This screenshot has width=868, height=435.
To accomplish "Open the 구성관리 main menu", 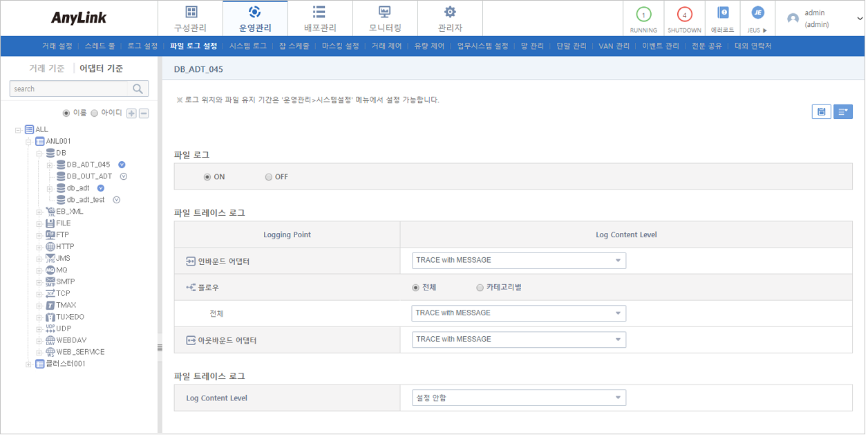I will (190, 19).
